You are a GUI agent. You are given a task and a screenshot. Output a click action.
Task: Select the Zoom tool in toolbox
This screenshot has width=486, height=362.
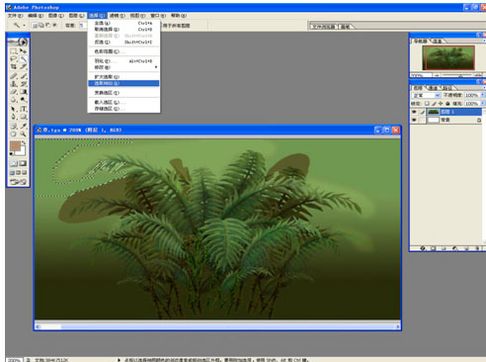tap(23, 134)
